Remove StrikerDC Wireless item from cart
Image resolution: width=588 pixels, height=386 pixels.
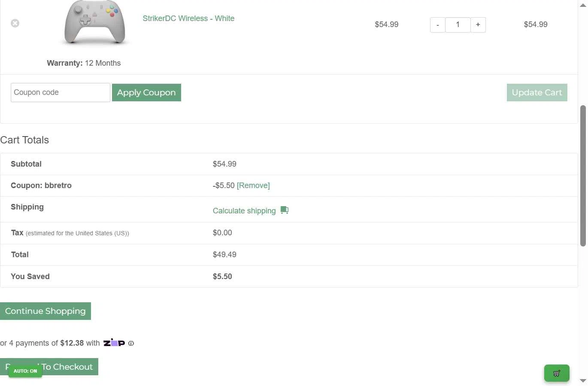[x=15, y=23]
